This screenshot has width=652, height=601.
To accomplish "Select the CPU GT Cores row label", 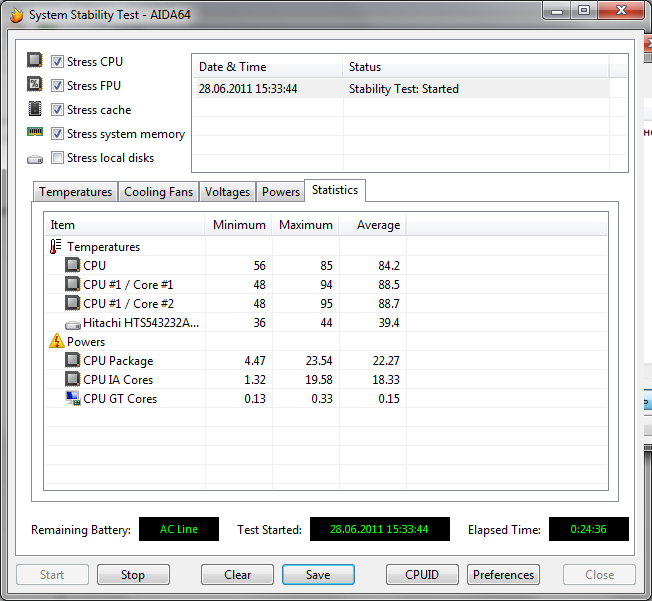I will 120,399.
